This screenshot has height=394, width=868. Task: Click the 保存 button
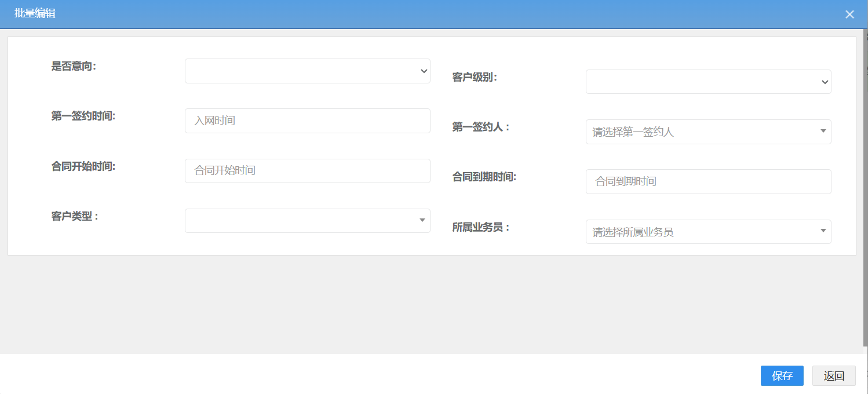click(x=782, y=375)
